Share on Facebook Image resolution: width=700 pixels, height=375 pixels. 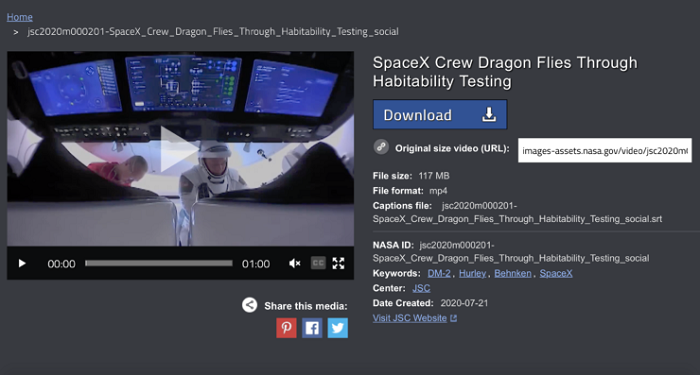[312, 328]
